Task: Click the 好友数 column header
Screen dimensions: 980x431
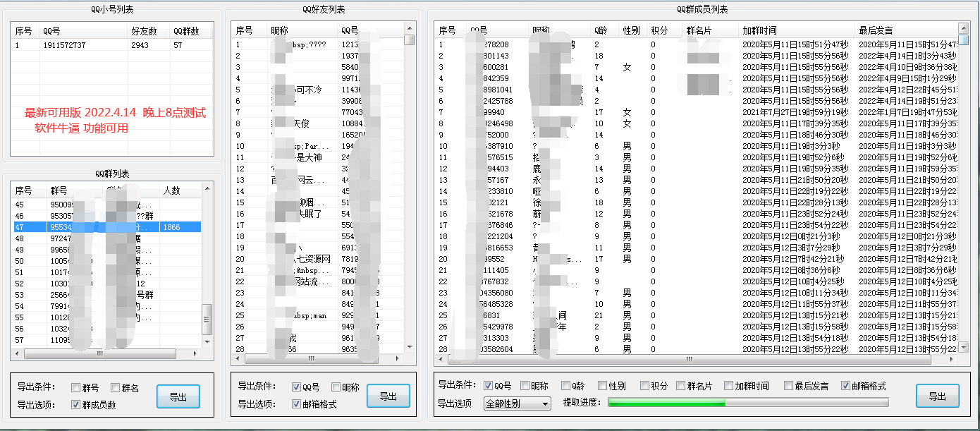Action: (144, 32)
